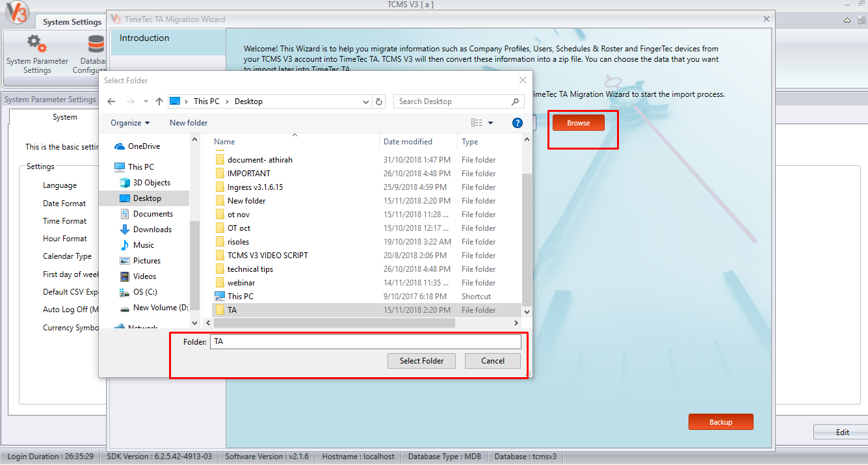Open System Parameter Settings gear icon

pos(36,44)
